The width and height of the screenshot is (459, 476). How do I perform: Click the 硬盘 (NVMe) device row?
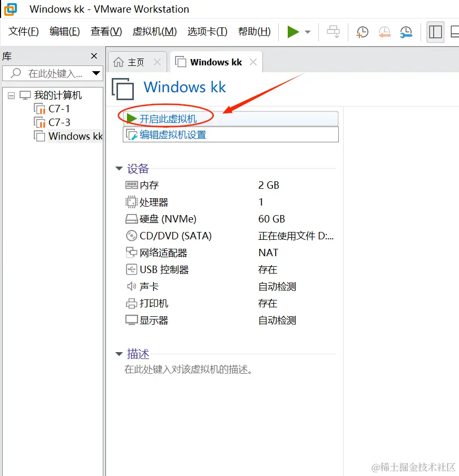[230, 219]
